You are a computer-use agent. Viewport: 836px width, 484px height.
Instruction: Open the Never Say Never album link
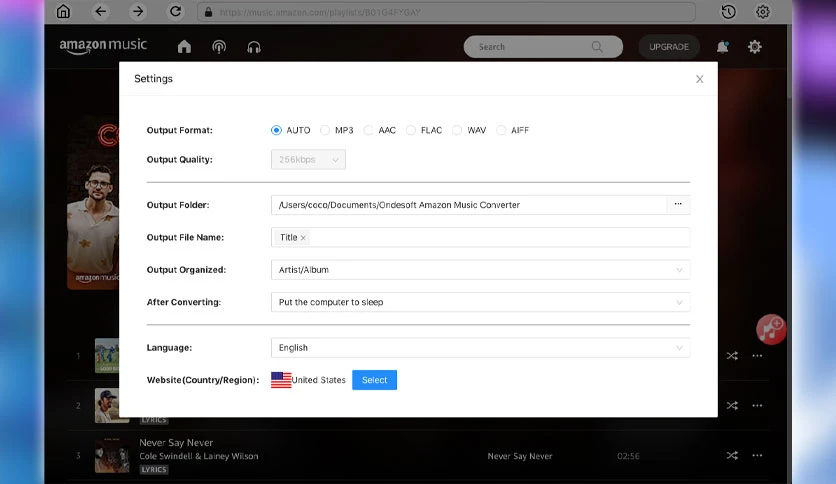520,456
